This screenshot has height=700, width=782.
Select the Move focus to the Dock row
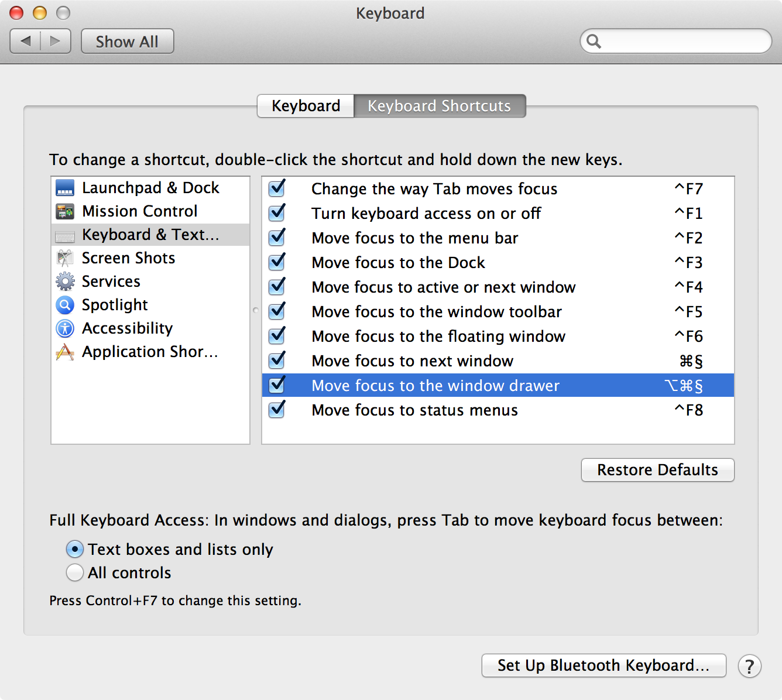[x=498, y=263]
